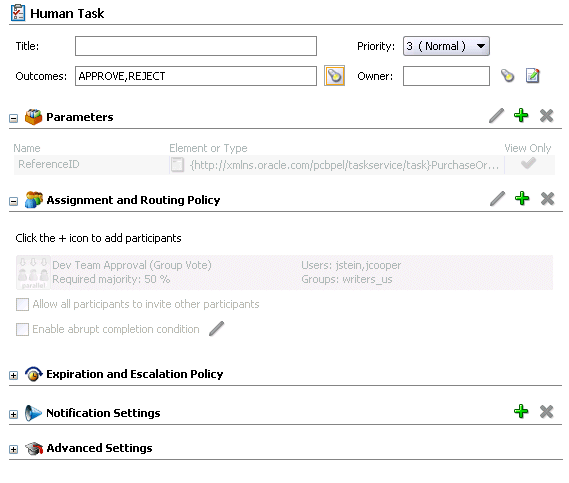Check Enable abrupt completion condition
The height and width of the screenshot is (483, 569).
tap(22, 329)
